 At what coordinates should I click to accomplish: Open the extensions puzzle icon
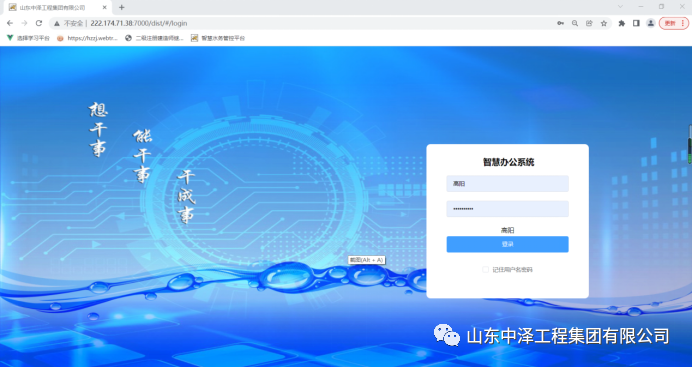[622, 23]
